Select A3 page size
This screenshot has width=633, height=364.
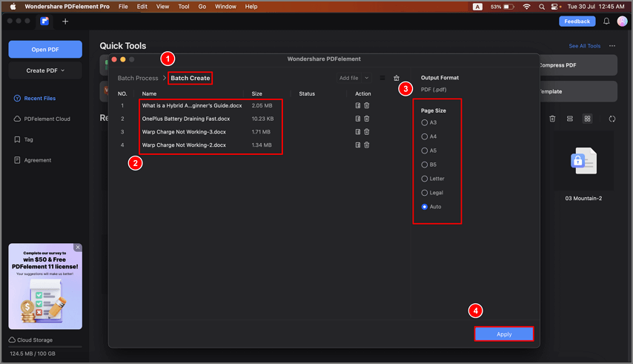428,122
